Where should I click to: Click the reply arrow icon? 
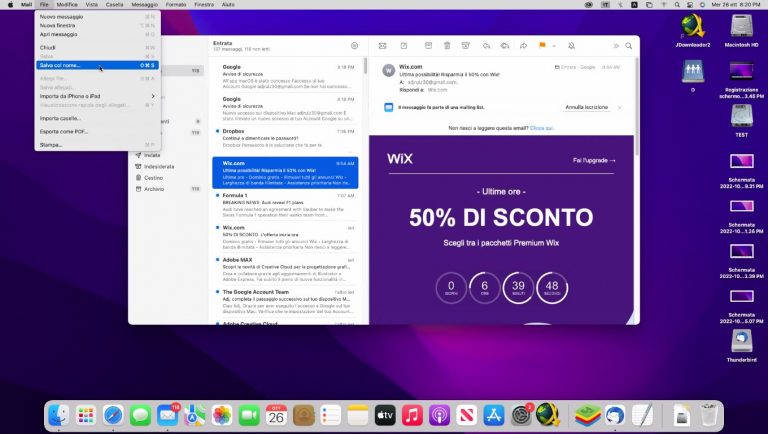[486, 46]
